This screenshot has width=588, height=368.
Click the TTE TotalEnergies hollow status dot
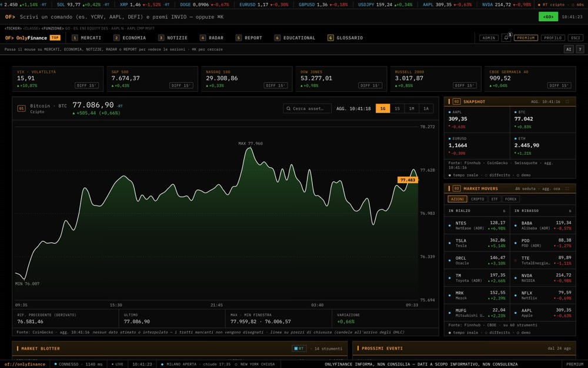click(515, 260)
